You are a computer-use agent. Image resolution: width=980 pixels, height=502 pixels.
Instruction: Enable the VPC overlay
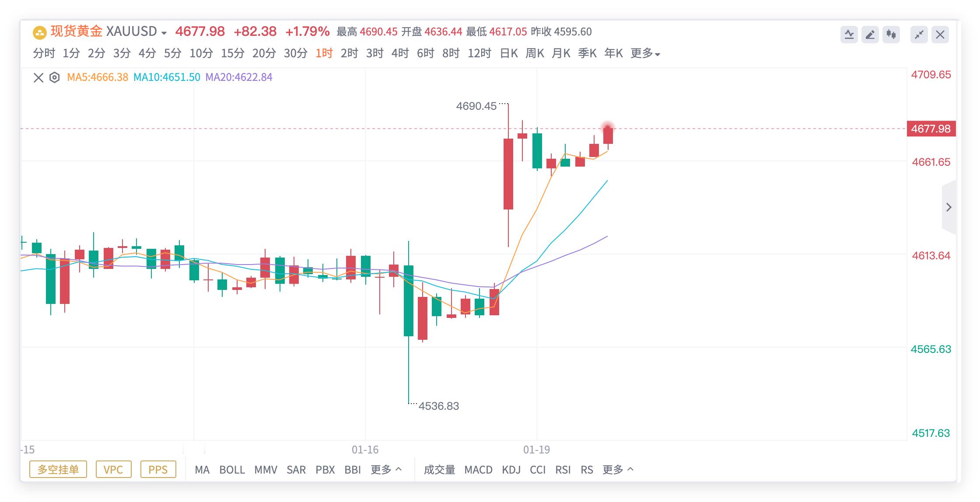[113, 469]
